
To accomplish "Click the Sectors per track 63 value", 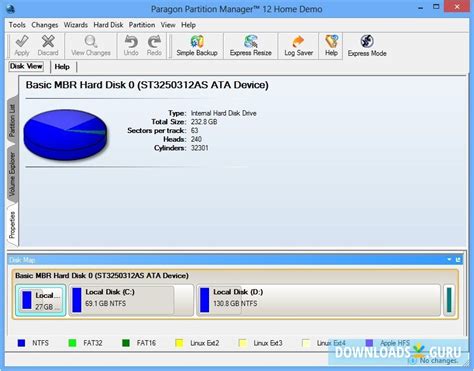I will pos(195,131).
